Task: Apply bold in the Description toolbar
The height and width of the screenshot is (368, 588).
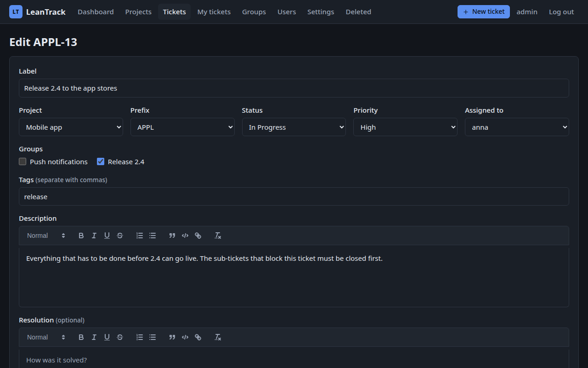Action: click(81, 236)
